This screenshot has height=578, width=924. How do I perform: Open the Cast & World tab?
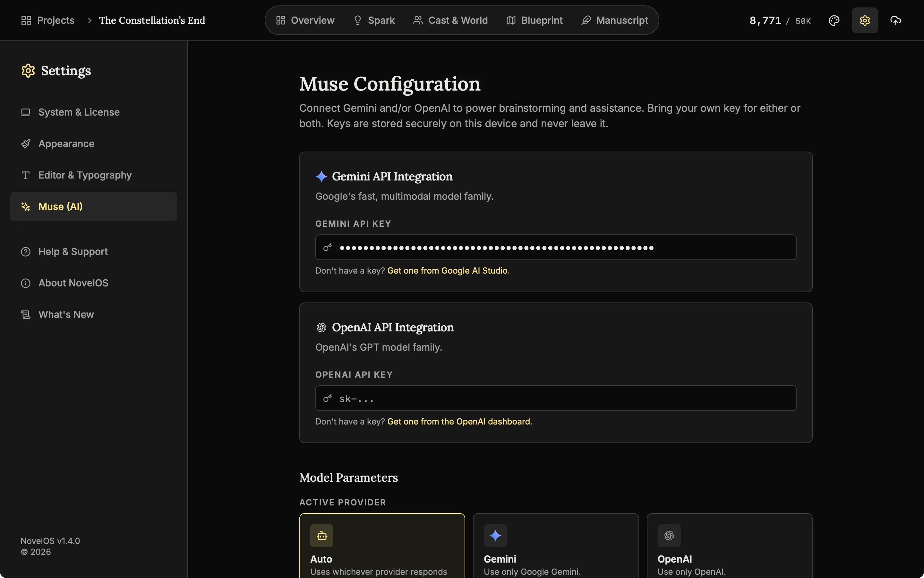click(450, 20)
